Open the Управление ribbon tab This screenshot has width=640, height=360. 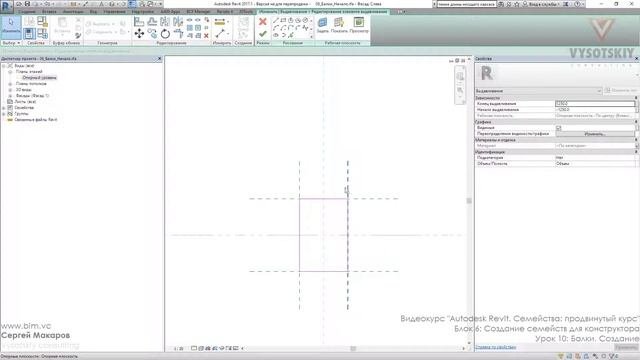(x=114, y=12)
